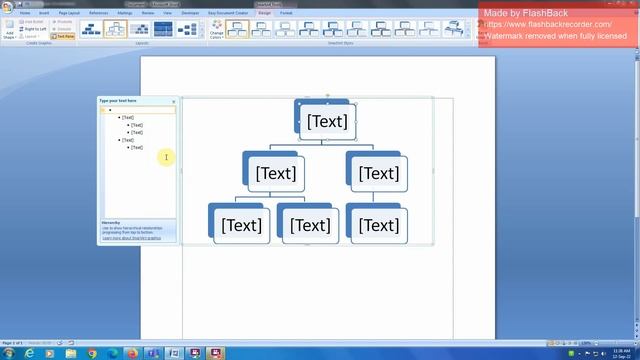Click Add Bullet in Create Graphic group
This screenshot has height=360, width=640.
point(31,22)
